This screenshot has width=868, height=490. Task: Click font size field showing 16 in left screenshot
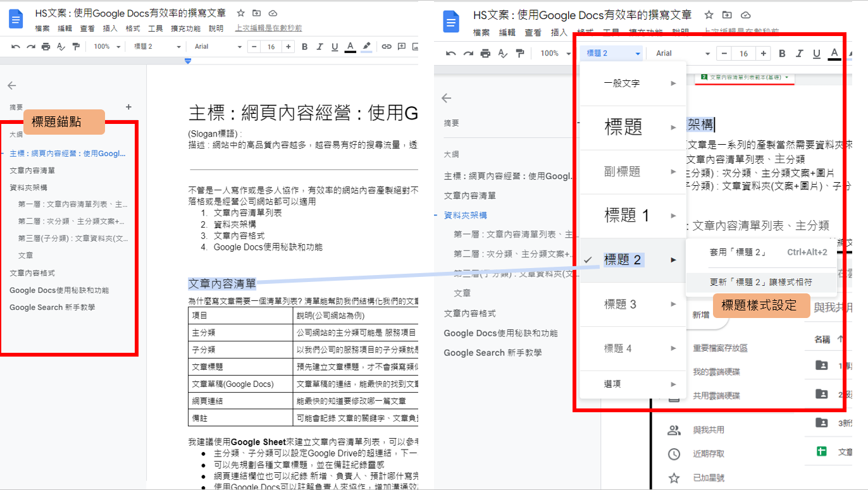click(x=271, y=47)
